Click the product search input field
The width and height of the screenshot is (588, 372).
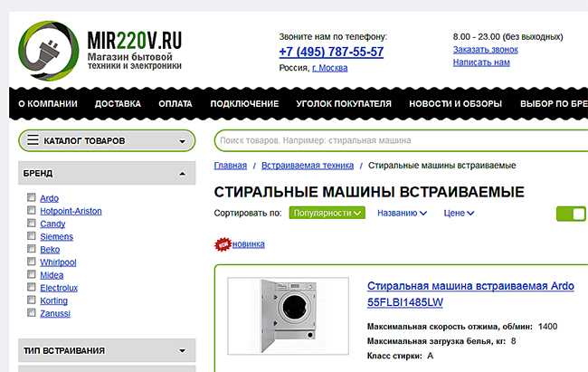(402, 141)
